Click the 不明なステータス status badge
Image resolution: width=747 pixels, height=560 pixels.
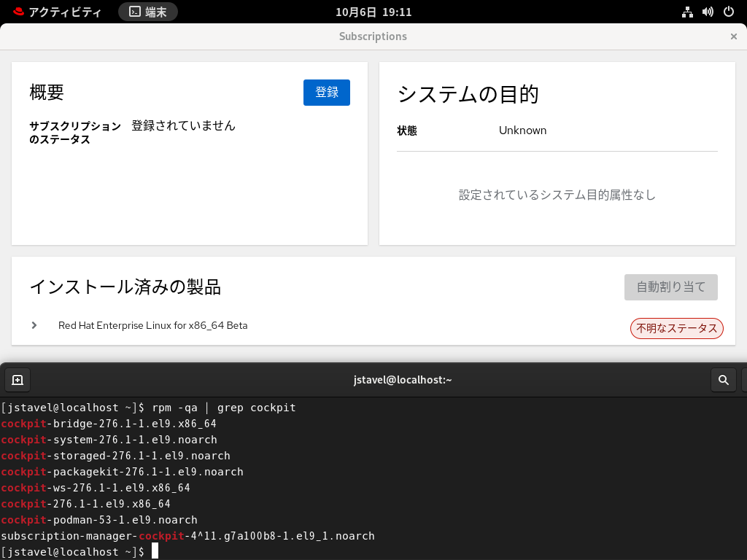(676, 329)
